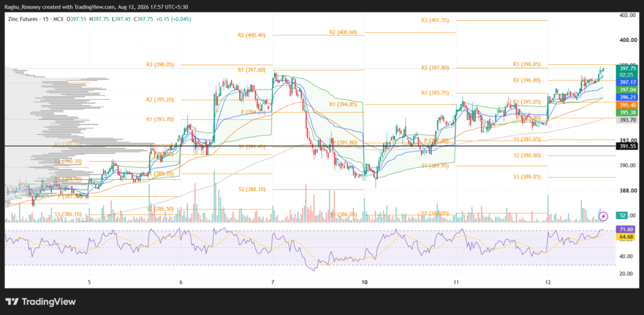Click the R1 (397.60) pivot label

pos(252,70)
